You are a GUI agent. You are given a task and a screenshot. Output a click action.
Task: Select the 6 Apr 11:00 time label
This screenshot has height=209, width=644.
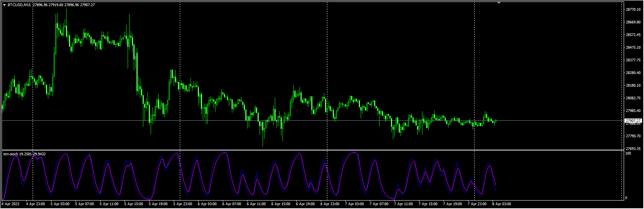click(256, 204)
